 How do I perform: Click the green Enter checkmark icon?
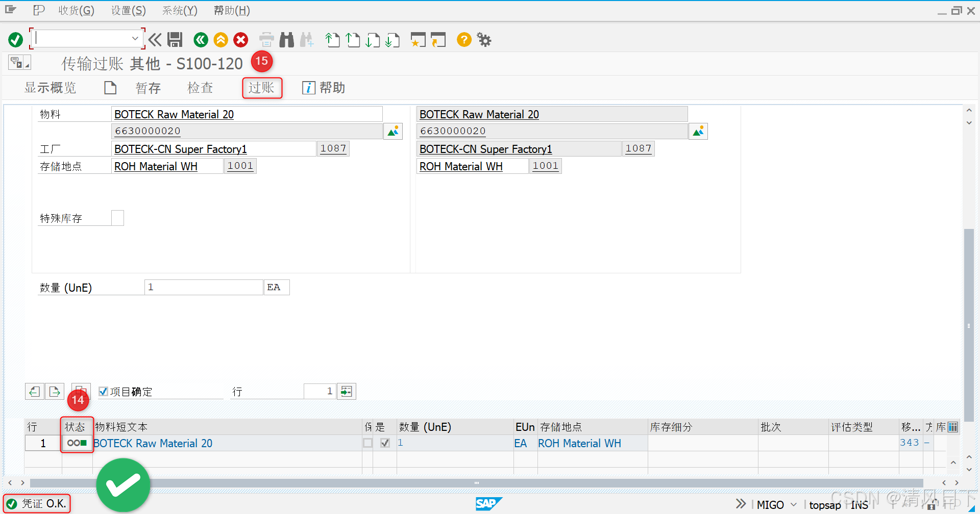[16, 40]
